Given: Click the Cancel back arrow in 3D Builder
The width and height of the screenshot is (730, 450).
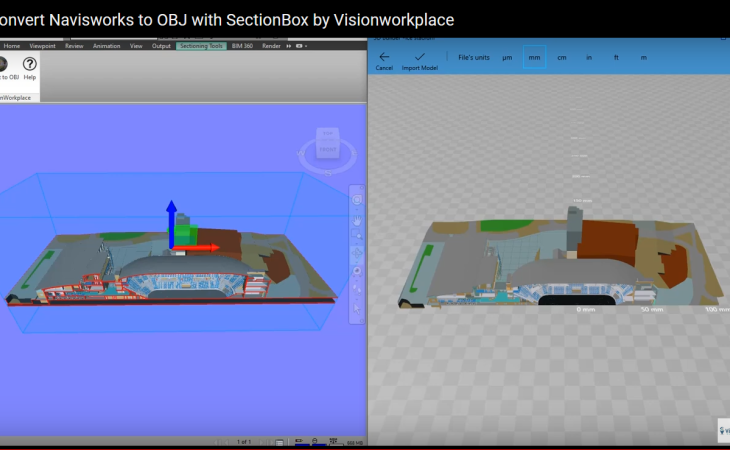Looking at the screenshot, I should (x=384, y=61).
